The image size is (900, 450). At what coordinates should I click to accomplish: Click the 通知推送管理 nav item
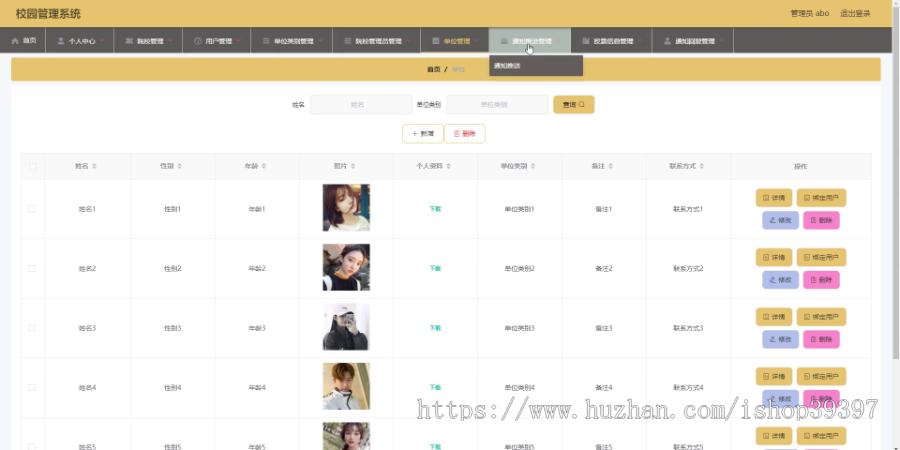click(x=530, y=41)
